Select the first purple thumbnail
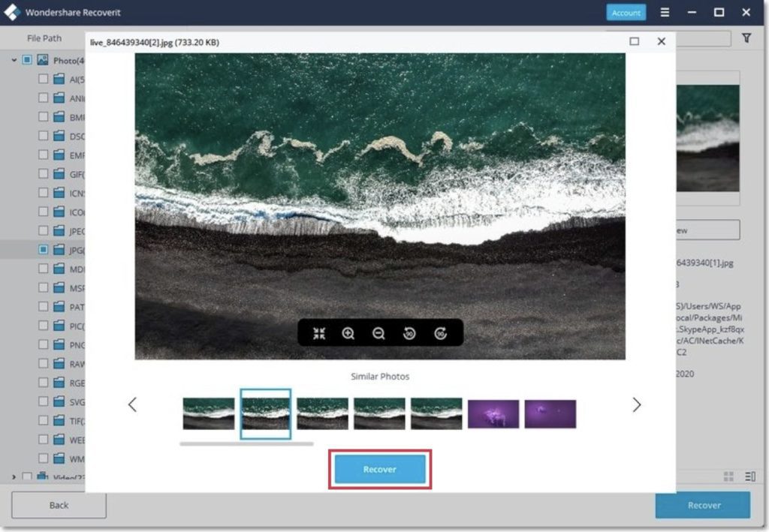The height and width of the screenshot is (532, 769). pos(493,414)
